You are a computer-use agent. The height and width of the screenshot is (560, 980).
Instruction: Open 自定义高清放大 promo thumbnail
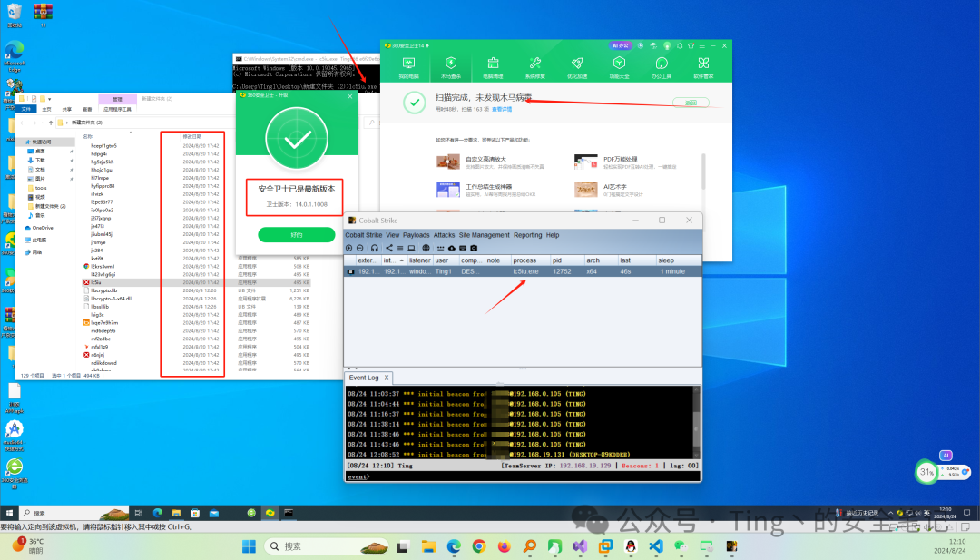tap(448, 162)
